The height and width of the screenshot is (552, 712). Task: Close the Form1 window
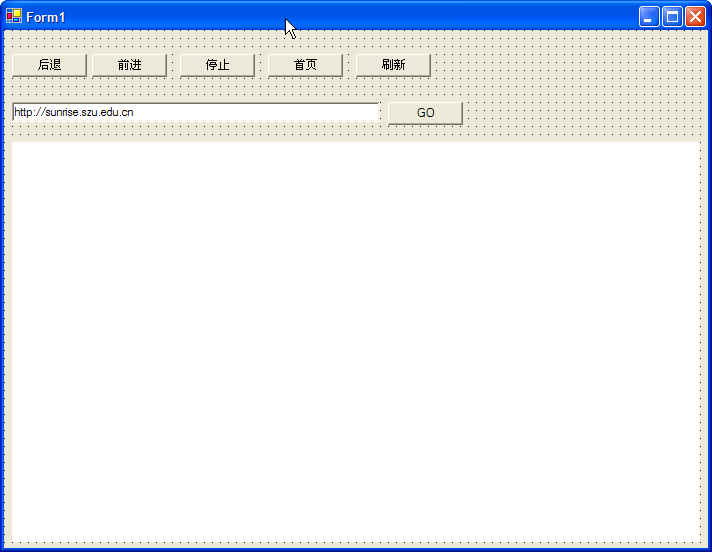click(x=695, y=16)
